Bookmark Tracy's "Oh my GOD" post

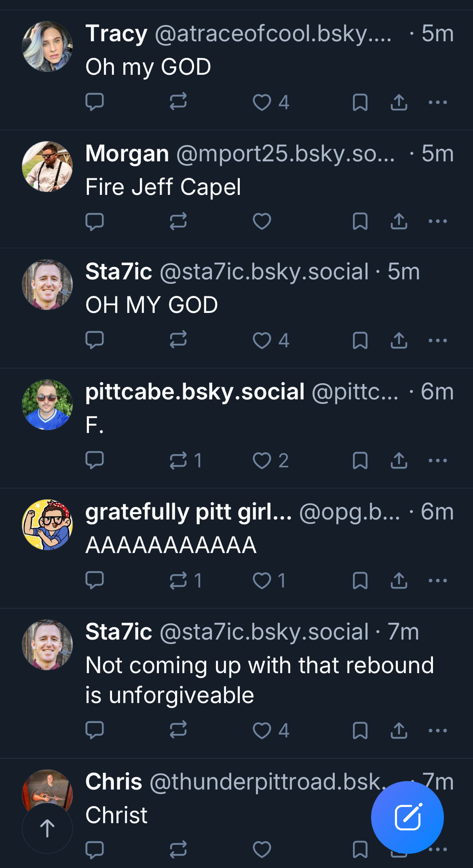360,102
